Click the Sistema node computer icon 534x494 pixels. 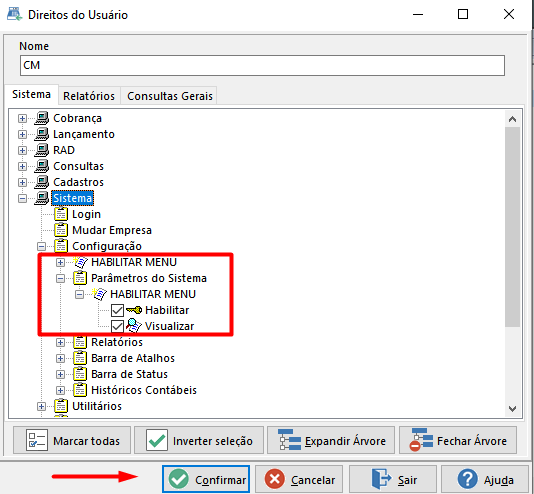pos(42,198)
